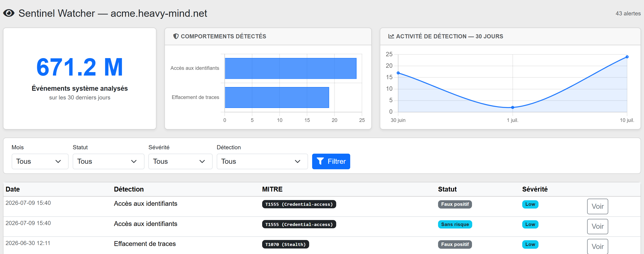View the Effacement de traces alert details
The width and height of the screenshot is (644, 254).
tap(597, 246)
